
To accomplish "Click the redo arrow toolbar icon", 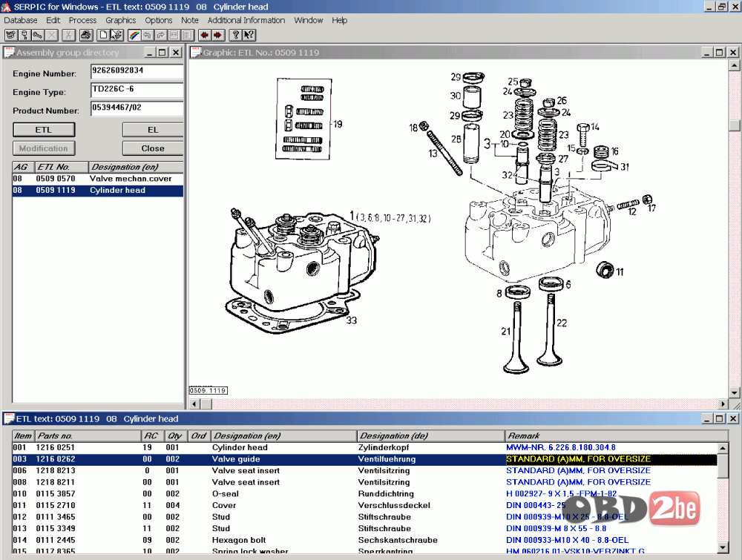I will tap(161, 35).
